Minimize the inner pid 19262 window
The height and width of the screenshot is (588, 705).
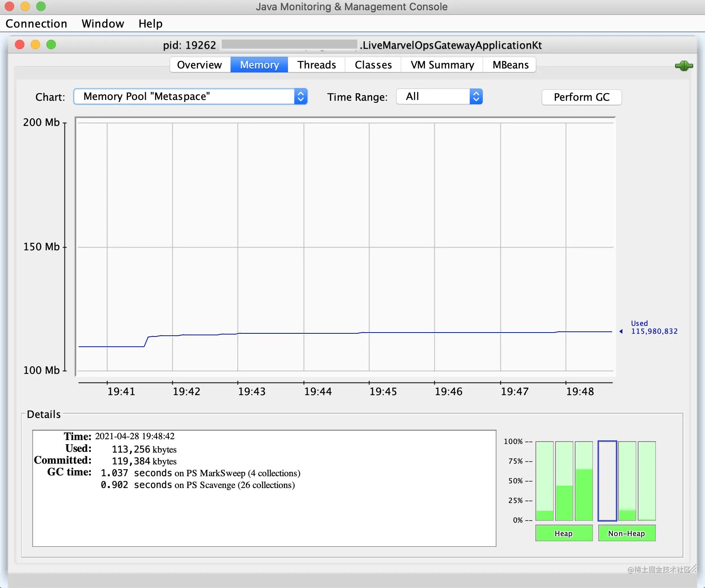coord(35,44)
